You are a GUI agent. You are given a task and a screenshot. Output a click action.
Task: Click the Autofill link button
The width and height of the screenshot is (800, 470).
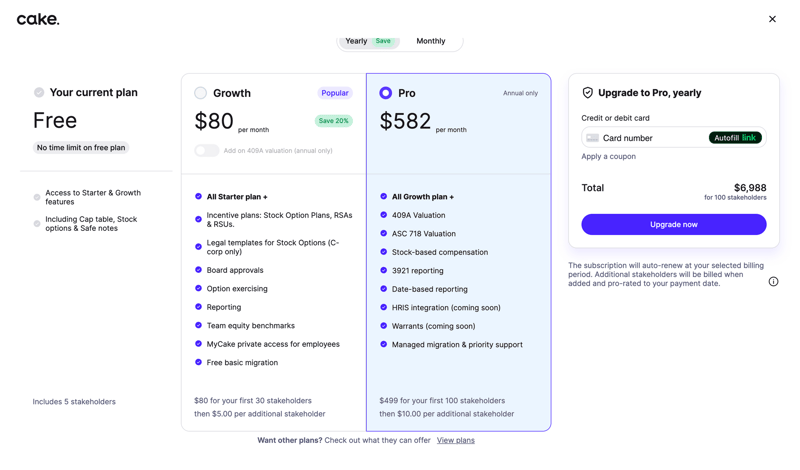pyautogui.click(x=735, y=138)
